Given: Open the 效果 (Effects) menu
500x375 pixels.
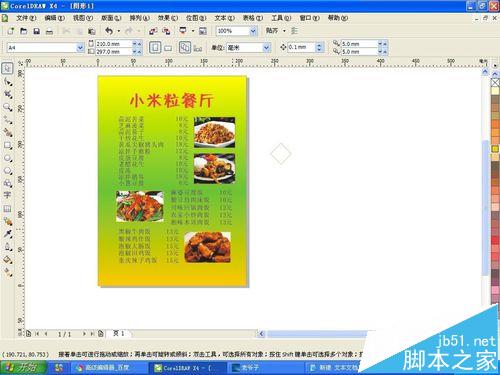Looking at the screenshot, I should [168, 18].
